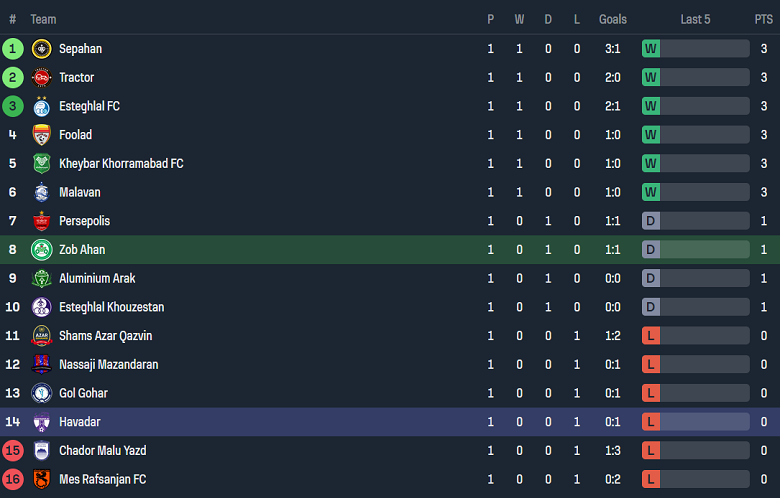Click the Tractor team logo
Image resolution: width=780 pixels, height=498 pixels.
(x=41, y=78)
